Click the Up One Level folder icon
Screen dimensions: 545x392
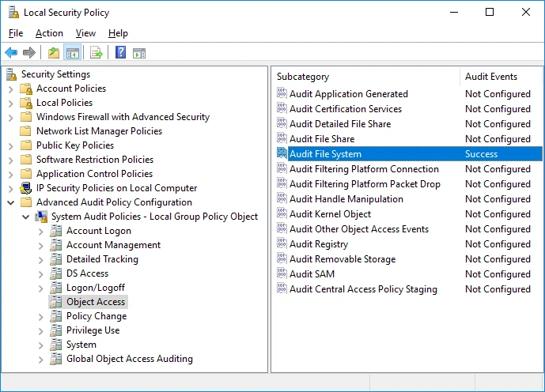click(53, 53)
